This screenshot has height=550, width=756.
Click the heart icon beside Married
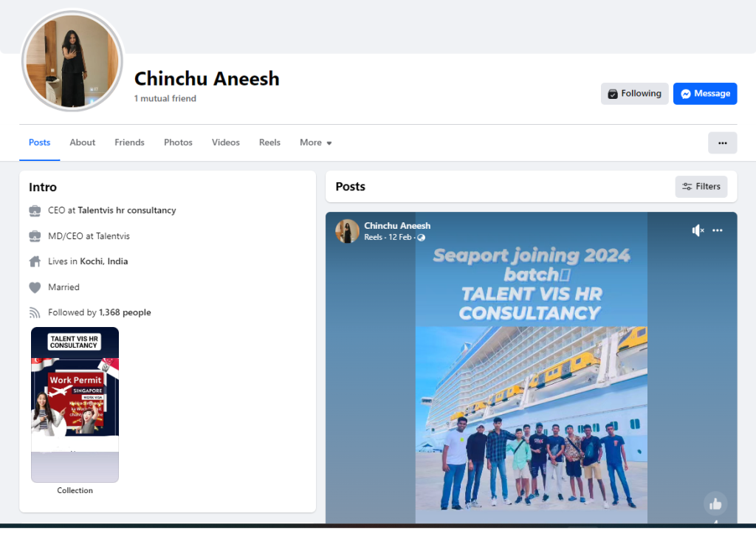35,287
